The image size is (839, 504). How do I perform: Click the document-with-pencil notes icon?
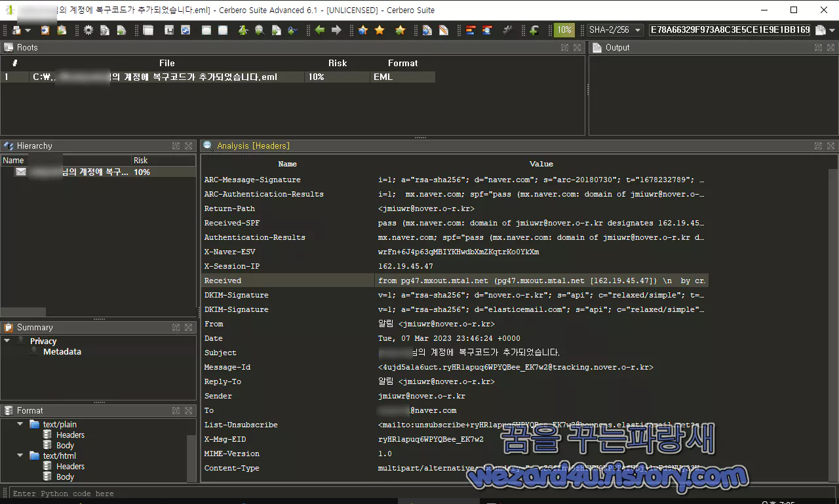(x=444, y=30)
